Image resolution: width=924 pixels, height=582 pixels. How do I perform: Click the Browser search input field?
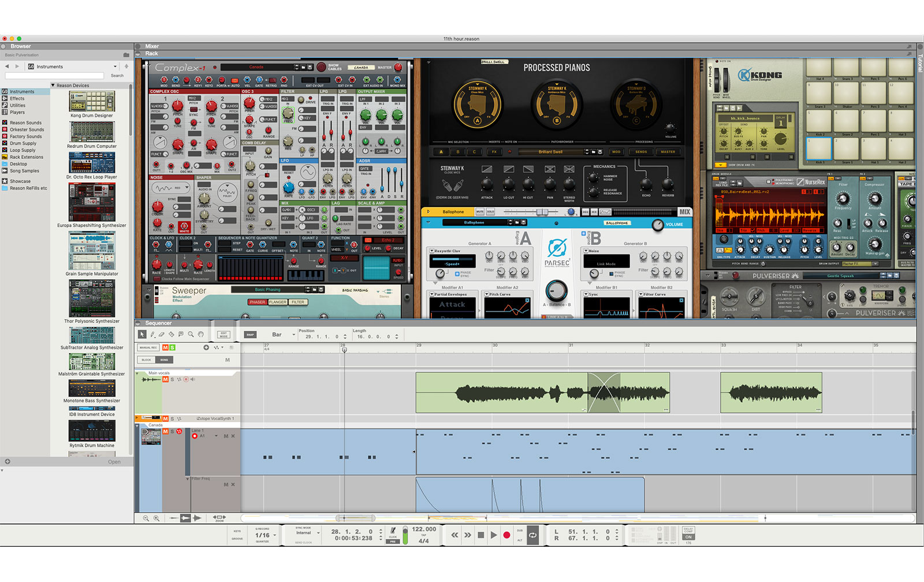pos(54,76)
